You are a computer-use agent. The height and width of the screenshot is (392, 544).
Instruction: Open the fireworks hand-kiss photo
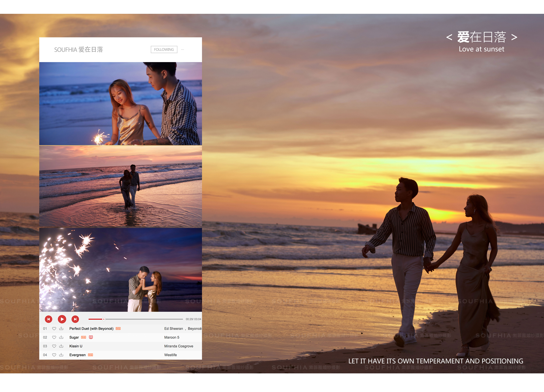(x=121, y=270)
